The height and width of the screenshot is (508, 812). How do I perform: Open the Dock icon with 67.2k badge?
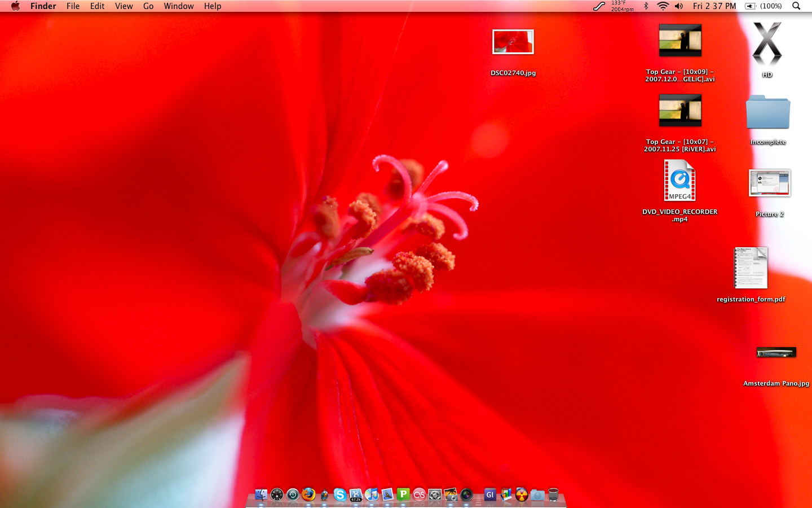pos(356,495)
